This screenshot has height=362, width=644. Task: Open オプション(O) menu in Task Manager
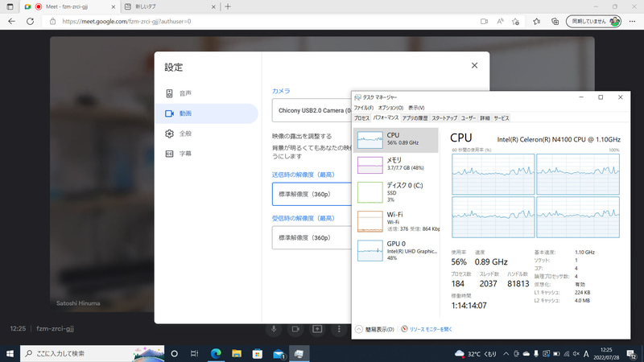coord(390,108)
